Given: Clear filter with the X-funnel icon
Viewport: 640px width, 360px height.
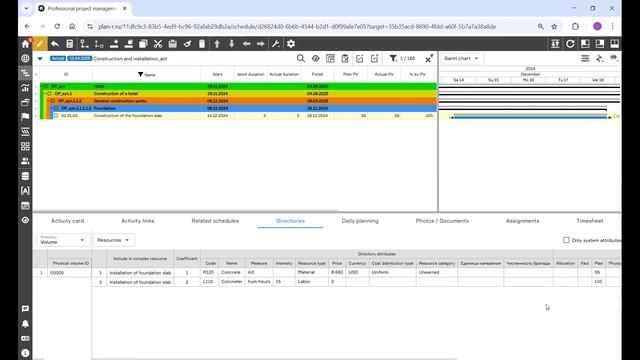Looking at the screenshot, I should coord(429,59).
